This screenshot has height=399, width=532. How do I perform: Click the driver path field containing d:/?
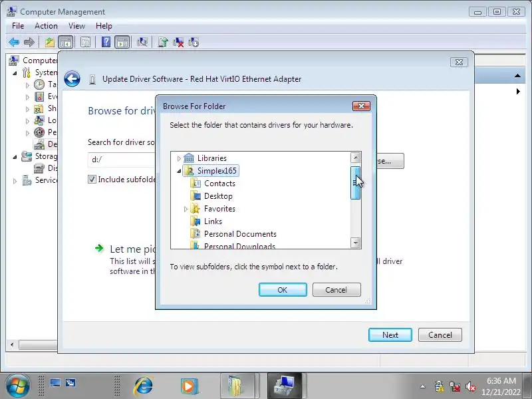[122, 160]
